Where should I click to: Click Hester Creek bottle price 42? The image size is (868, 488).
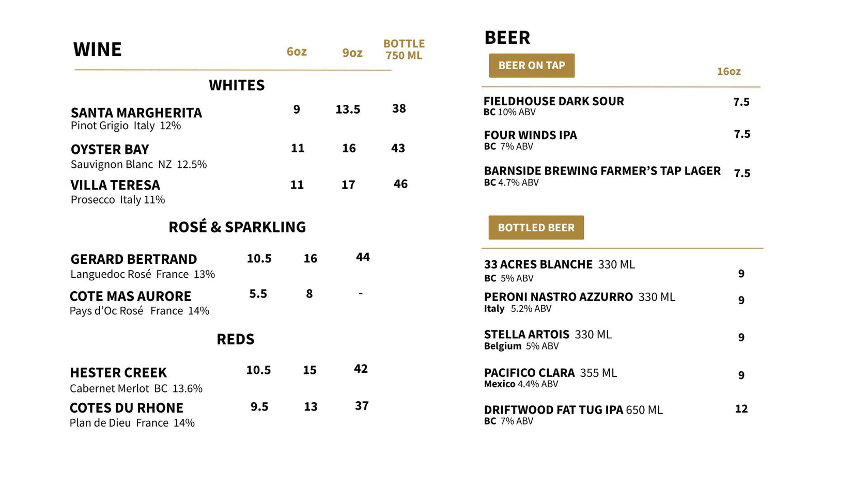click(361, 369)
